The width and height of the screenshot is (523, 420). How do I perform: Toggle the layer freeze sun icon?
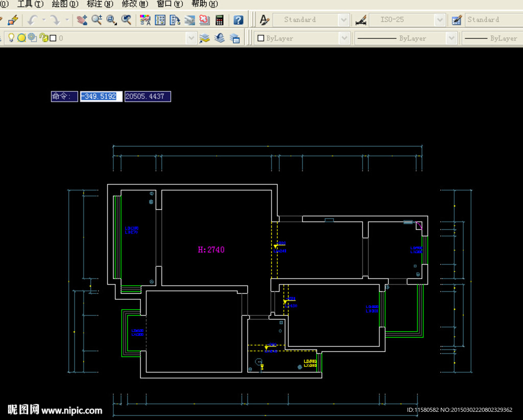(x=21, y=38)
